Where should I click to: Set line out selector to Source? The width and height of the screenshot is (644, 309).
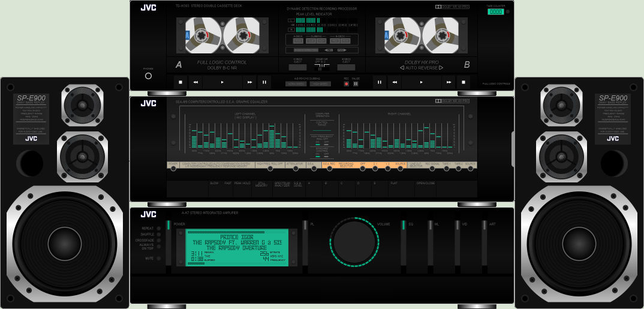(471, 169)
